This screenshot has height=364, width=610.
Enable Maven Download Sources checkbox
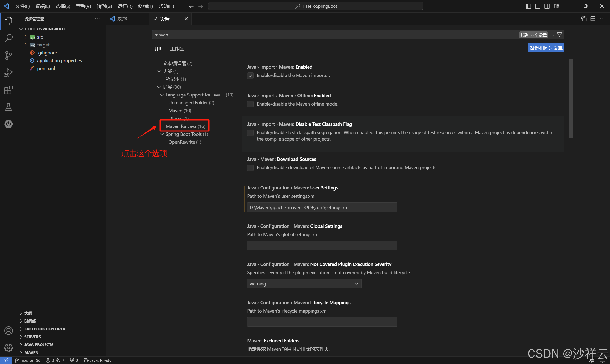pos(250,168)
